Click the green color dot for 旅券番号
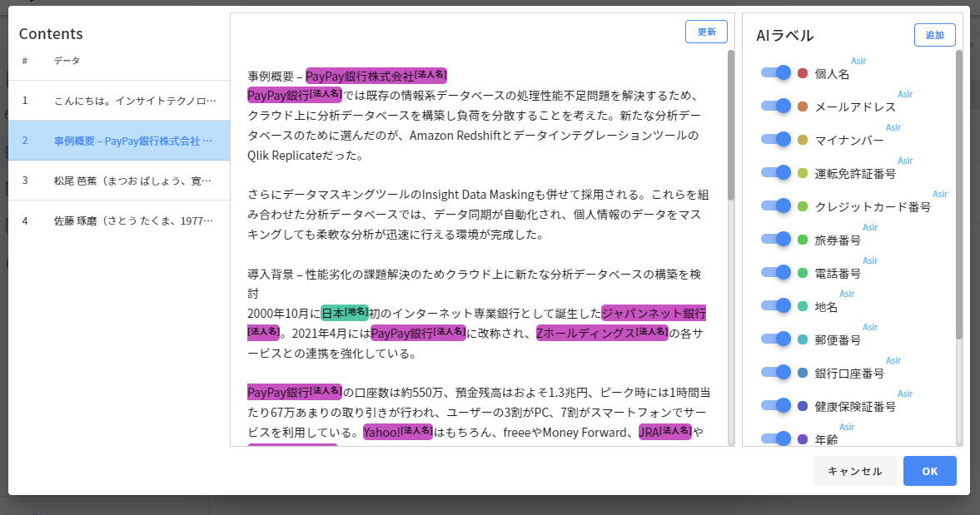 pos(803,240)
